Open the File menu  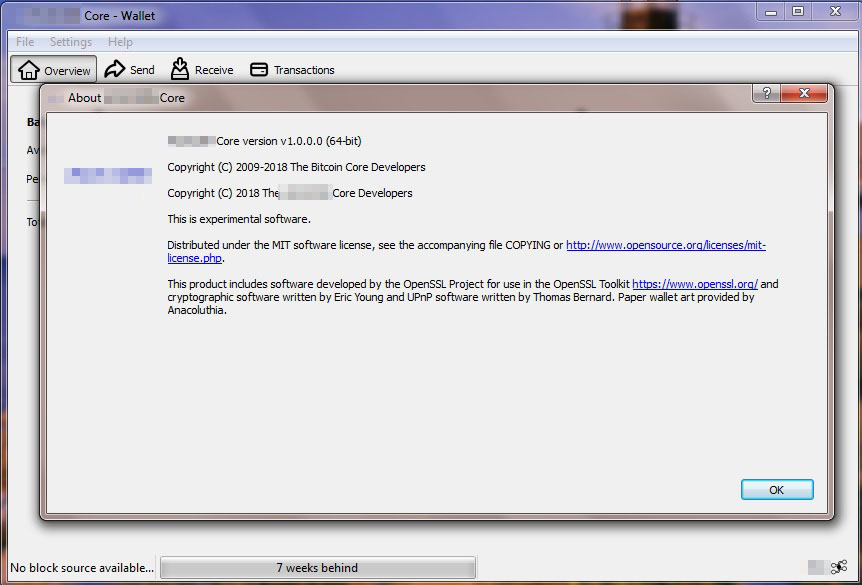click(25, 42)
